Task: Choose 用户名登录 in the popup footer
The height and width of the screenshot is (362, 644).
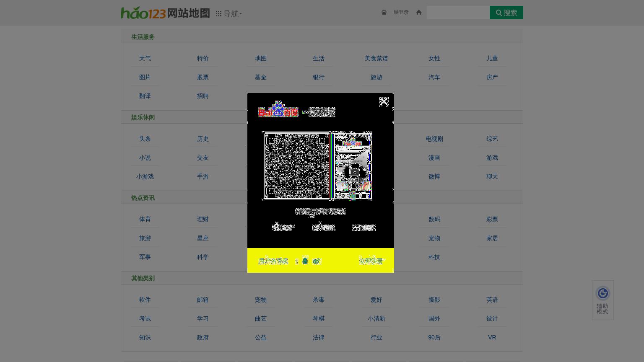Action: tap(273, 261)
